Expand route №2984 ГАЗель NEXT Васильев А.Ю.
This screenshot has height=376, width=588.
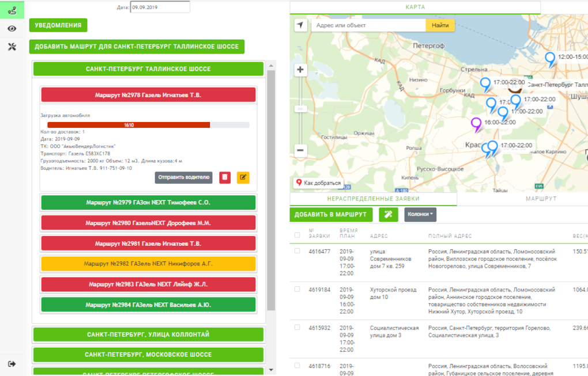pyautogui.click(x=149, y=305)
